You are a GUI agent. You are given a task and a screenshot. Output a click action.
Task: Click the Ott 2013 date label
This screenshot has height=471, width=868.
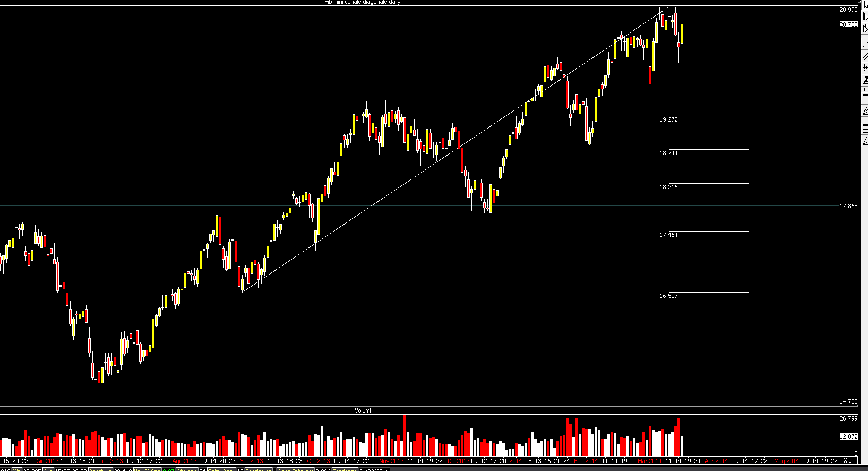pyautogui.click(x=319, y=461)
